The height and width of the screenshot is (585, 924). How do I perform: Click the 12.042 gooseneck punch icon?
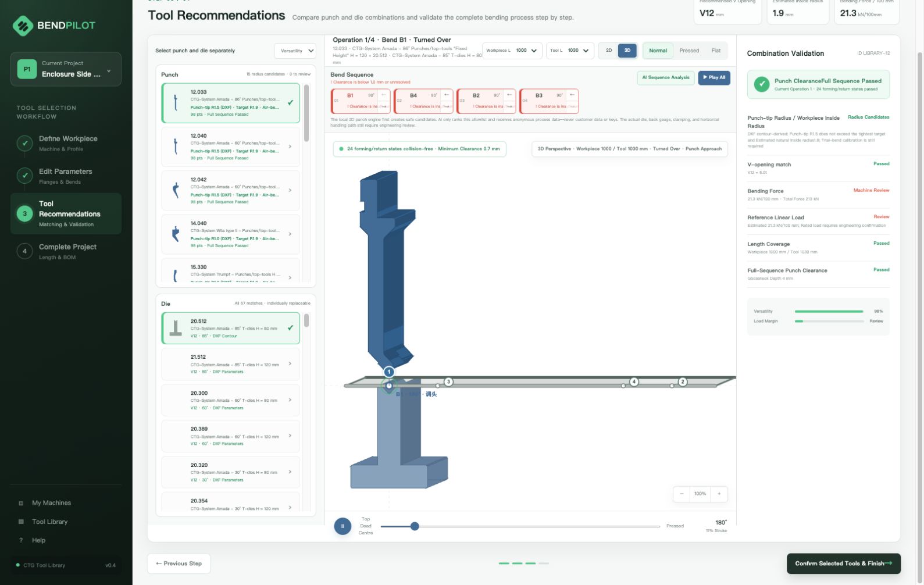point(176,190)
